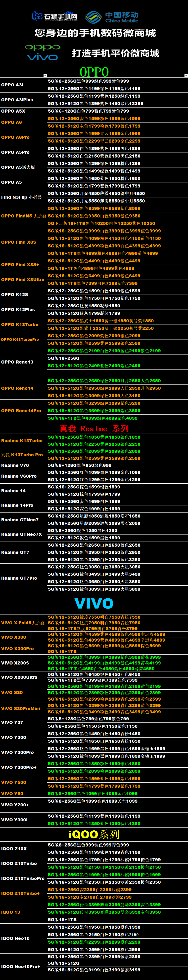Select the green OPPO section header

point(94,72)
